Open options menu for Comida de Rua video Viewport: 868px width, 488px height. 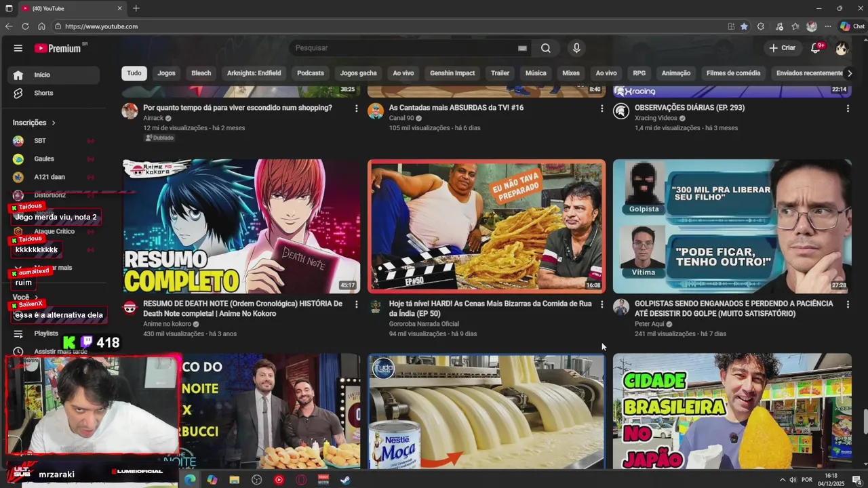click(601, 305)
